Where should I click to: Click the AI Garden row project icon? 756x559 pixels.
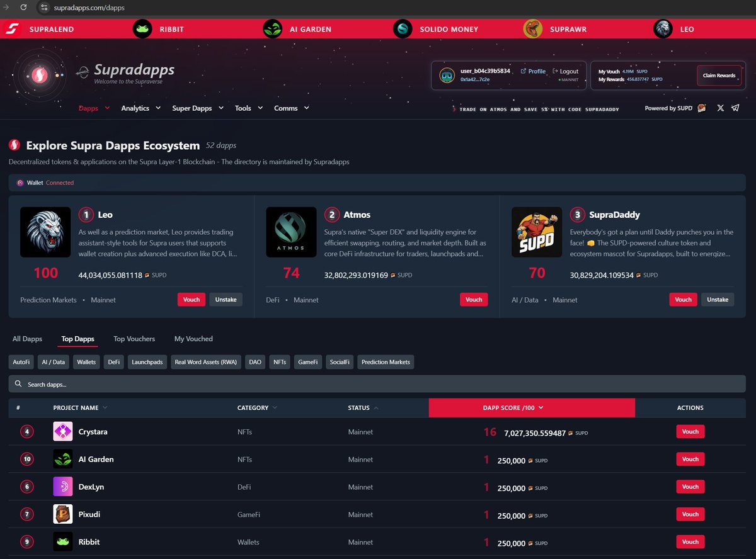[x=63, y=460]
